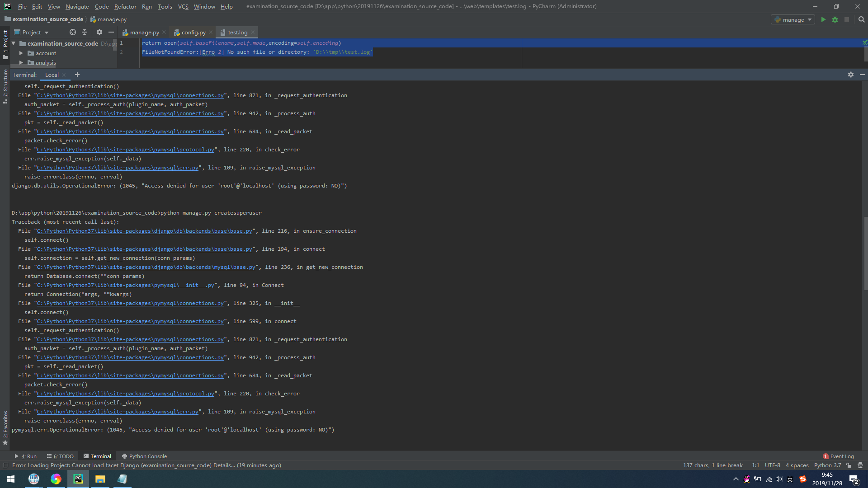Open the manage run configuration dropdown
Screen dimensions: 868x488
coord(793,19)
